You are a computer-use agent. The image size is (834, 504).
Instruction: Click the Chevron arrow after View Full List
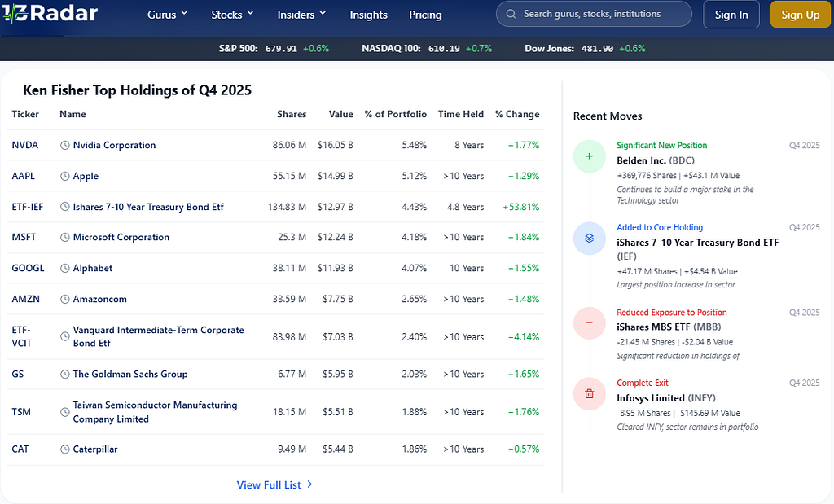click(309, 484)
